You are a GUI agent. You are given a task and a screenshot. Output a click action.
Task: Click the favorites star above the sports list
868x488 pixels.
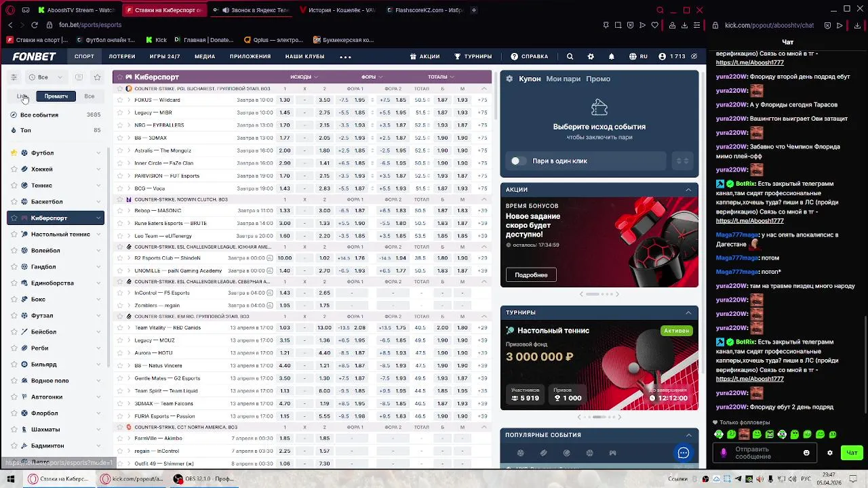[x=97, y=77]
